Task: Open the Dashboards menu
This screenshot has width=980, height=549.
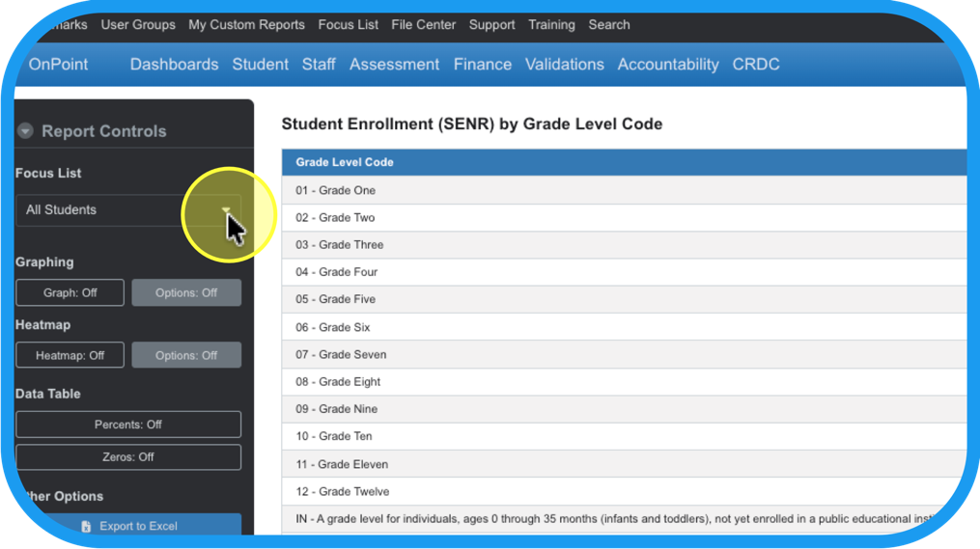Action: point(174,65)
